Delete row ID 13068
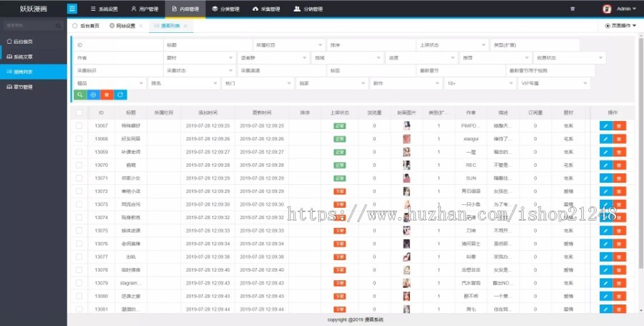This screenshot has height=326, width=644. click(620, 138)
